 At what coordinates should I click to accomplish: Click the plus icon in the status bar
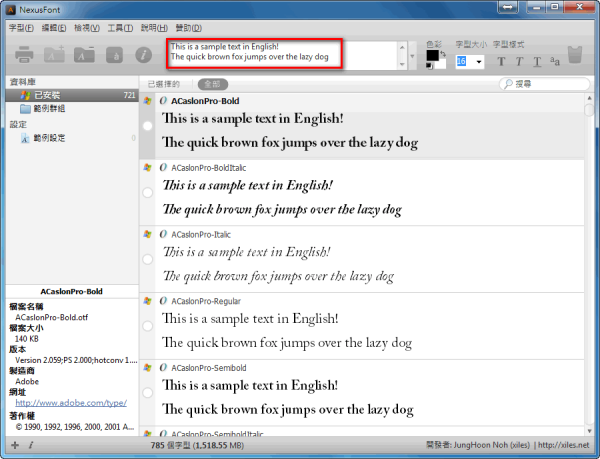(14, 444)
